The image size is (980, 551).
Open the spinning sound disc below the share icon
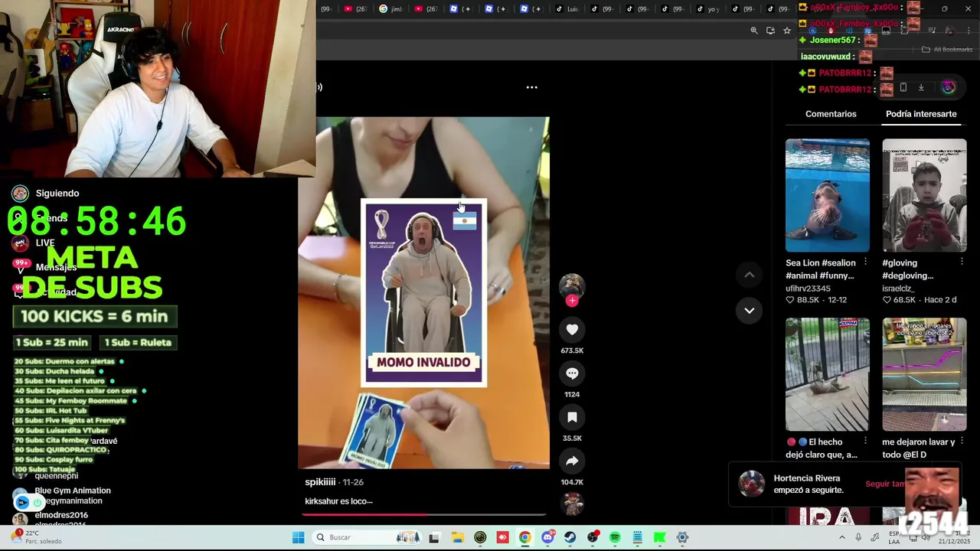click(x=573, y=504)
